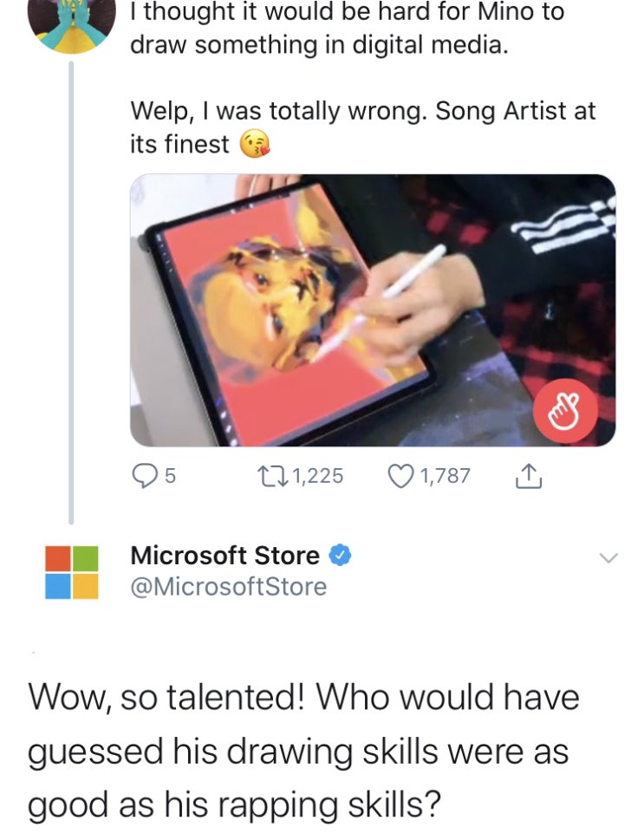Tap the reply count of 5
Image resolution: width=644 pixels, height=840 pixels.
pyautogui.click(x=170, y=475)
